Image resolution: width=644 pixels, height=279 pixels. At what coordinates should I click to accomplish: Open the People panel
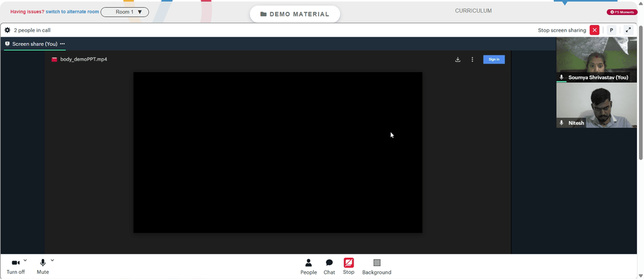(x=308, y=267)
